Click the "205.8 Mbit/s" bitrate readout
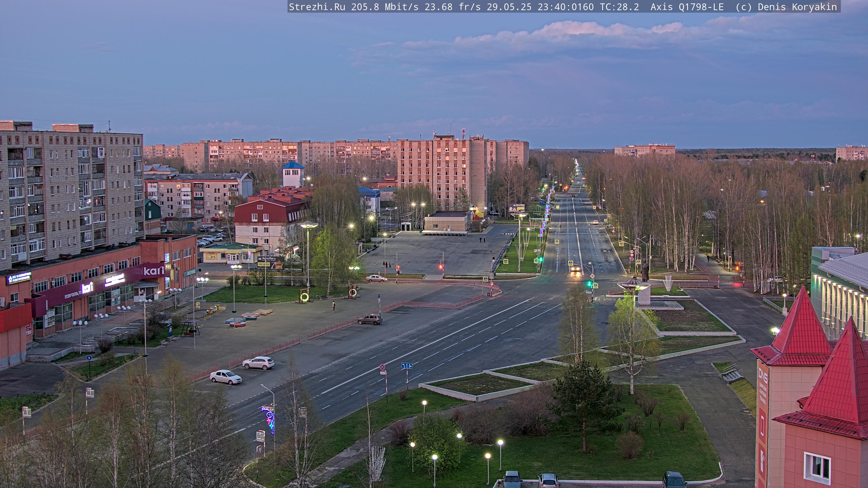The height and width of the screenshot is (488, 868). [x=385, y=7]
